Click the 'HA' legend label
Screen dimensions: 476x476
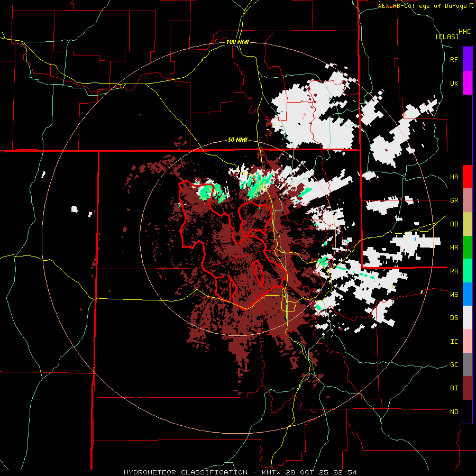coord(454,177)
